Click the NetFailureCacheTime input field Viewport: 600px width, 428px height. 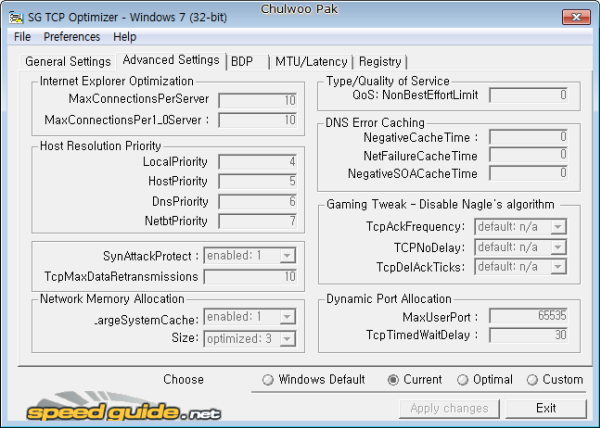click(x=528, y=155)
